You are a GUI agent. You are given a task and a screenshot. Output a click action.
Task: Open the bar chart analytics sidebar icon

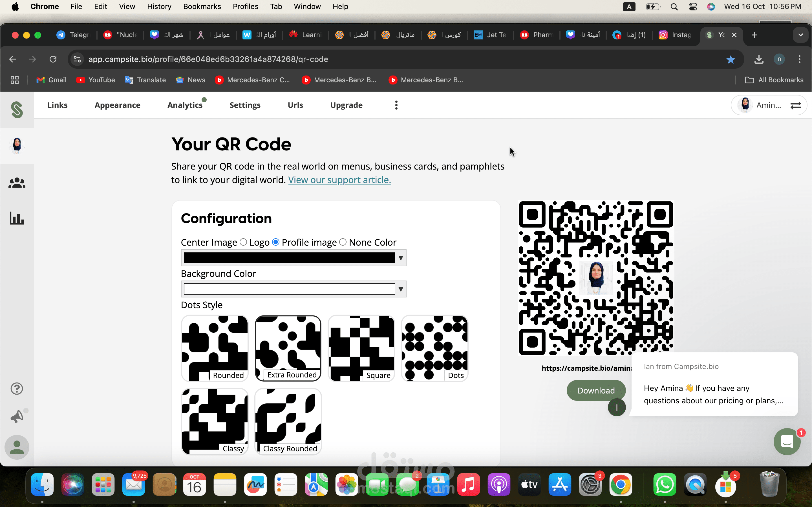[17, 218]
